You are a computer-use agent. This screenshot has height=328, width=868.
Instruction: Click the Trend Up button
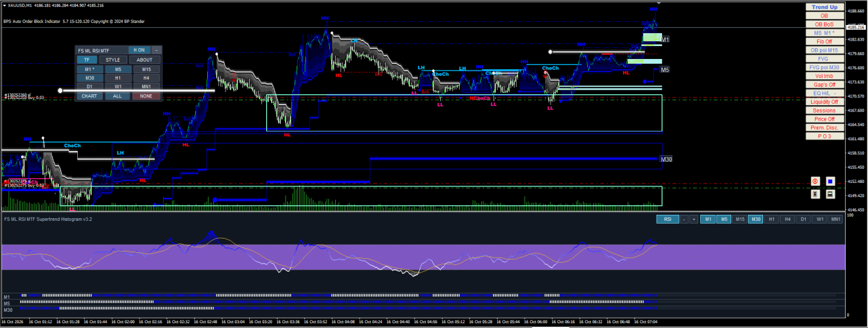[x=824, y=7]
